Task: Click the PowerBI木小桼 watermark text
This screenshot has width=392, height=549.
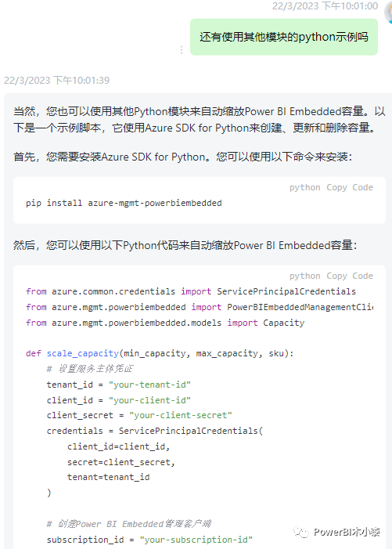Action: point(347,533)
